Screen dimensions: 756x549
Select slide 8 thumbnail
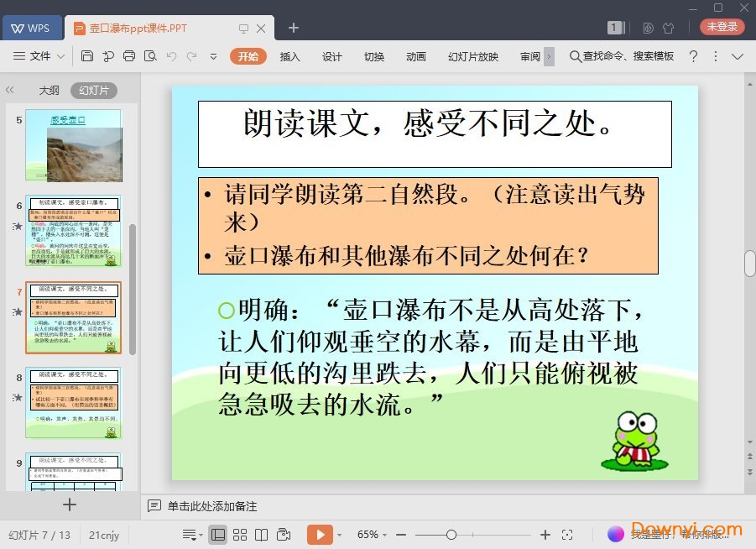(x=73, y=403)
